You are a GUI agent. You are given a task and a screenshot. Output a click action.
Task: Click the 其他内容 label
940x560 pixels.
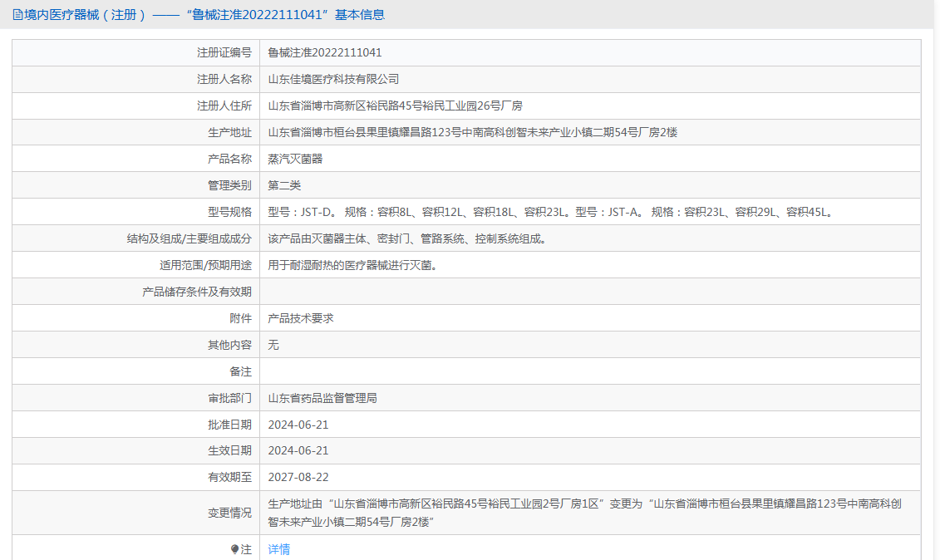pyautogui.click(x=229, y=345)
